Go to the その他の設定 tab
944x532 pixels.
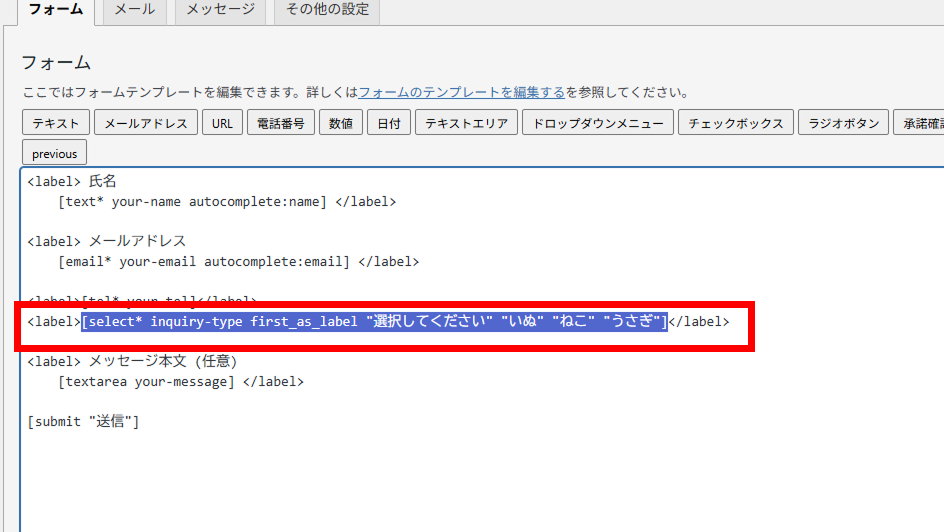coord(326,10)
